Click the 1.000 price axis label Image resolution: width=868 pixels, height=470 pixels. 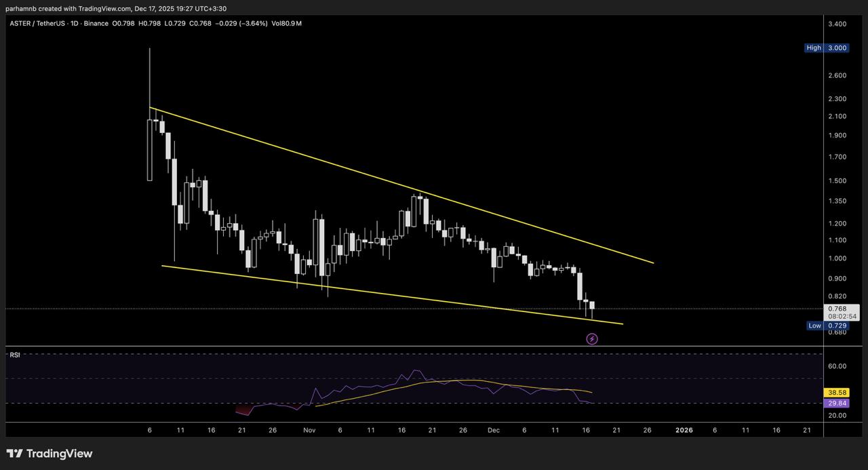837,258
